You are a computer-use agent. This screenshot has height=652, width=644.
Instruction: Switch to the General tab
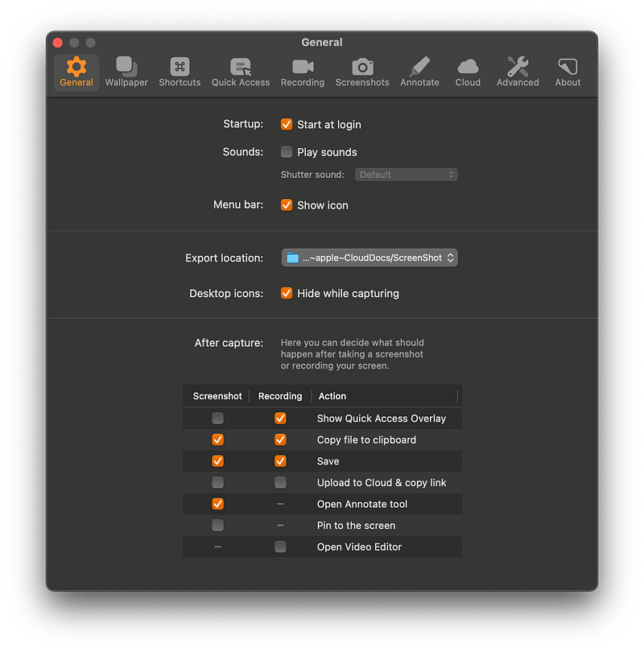point(76,71)
